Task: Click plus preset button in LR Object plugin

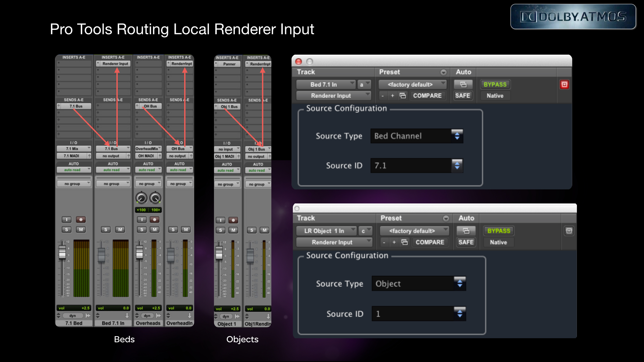Action: (x=394, y=242)
